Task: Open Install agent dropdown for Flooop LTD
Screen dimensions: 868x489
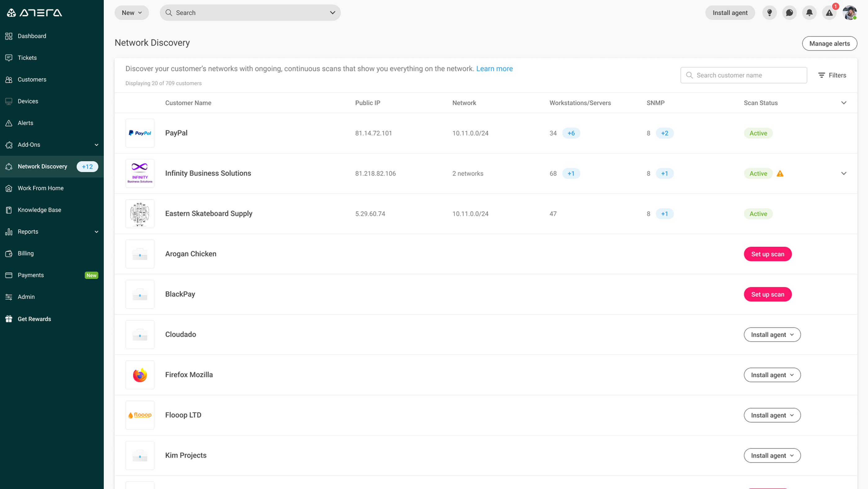Action: click(772, 415)
